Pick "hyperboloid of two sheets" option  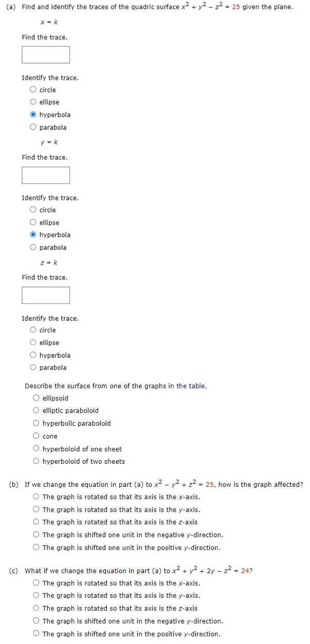(x=37, y=461)
